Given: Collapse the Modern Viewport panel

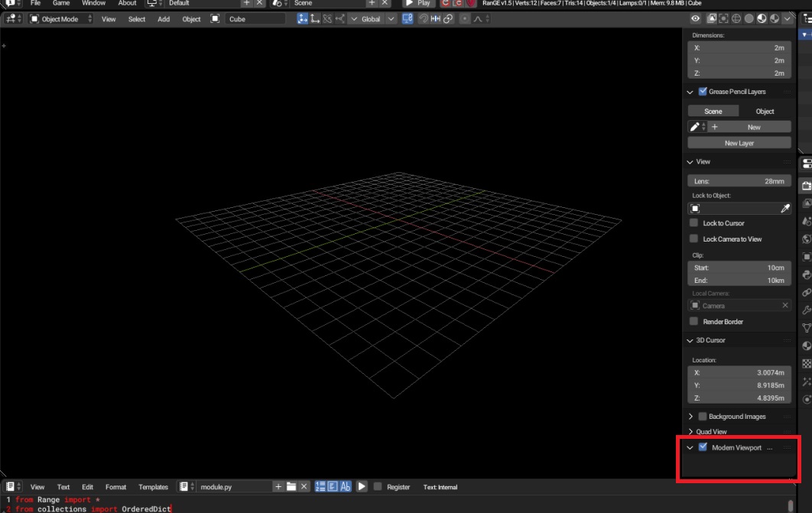Looking at the screenshot, I should tap(690, 448).
